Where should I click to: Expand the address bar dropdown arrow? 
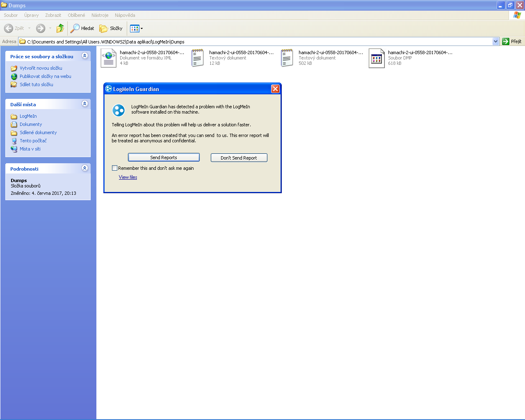pos(496,41)
